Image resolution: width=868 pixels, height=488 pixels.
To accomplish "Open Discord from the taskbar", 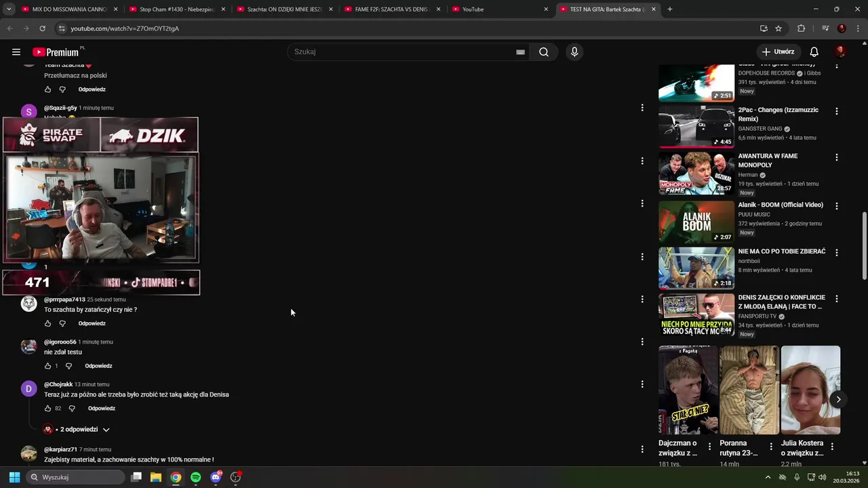I will 216,477.
